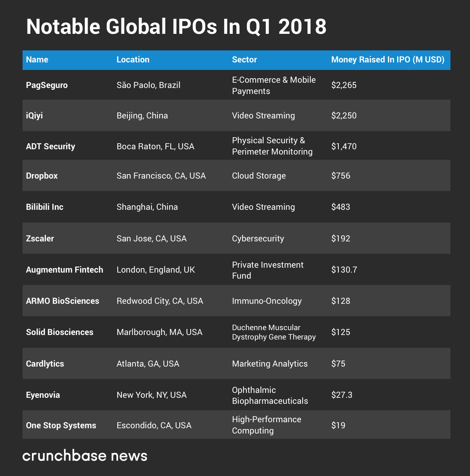Click the Dropbox company name
The height and width of the screenshot is (476, 470).
pyautogui.click(x=42, y=176)
